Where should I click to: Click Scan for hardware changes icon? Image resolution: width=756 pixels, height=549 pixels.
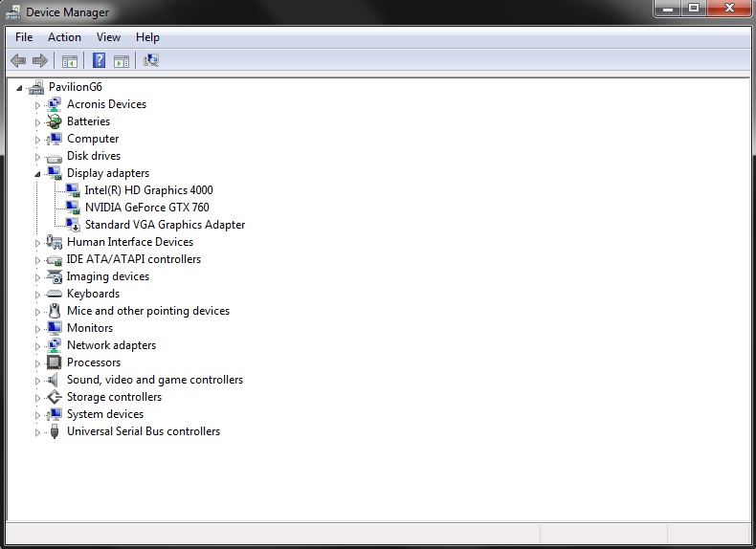point(151,60)
